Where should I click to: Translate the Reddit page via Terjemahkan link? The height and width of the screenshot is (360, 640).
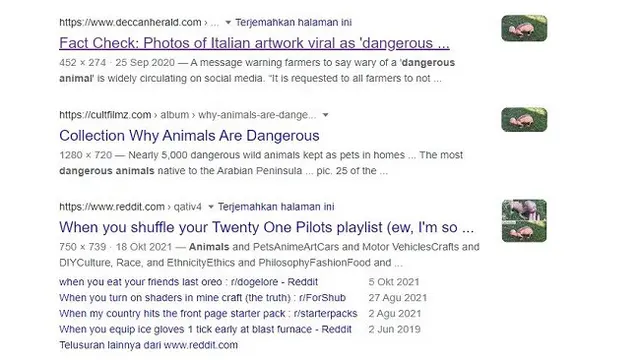276,207
